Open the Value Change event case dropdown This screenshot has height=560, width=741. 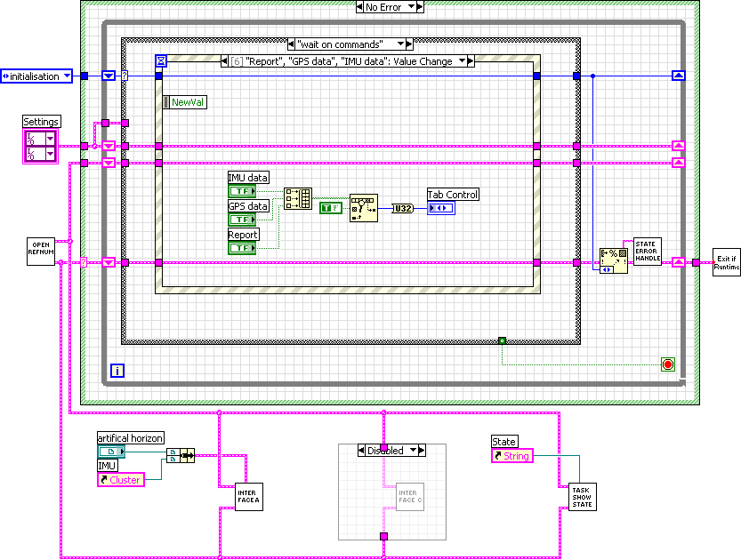coord(462,61)
